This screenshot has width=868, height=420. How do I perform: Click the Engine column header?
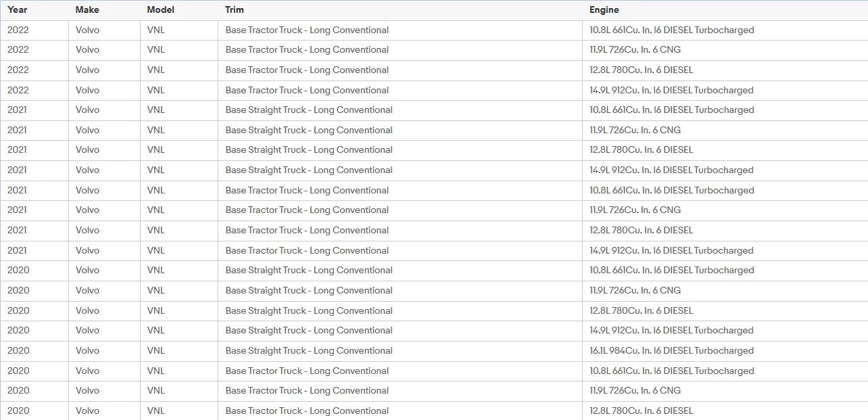click(x=725, y=10)
